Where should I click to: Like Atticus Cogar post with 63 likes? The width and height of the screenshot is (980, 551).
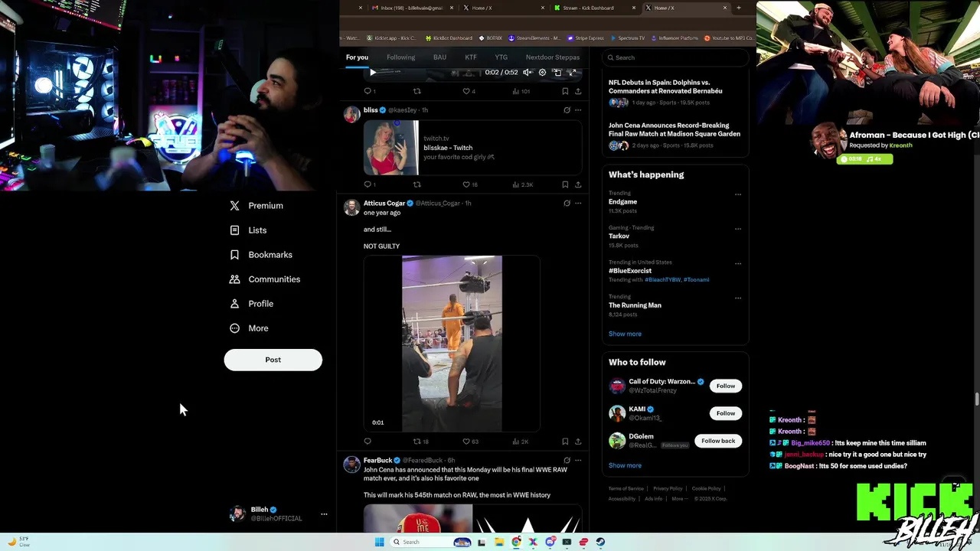[x=469, y=442]
